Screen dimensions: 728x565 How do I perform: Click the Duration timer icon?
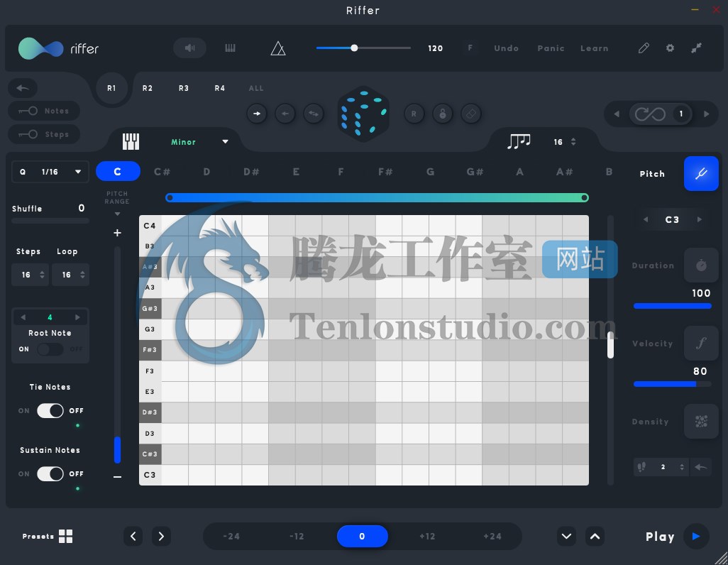[701, 265]
